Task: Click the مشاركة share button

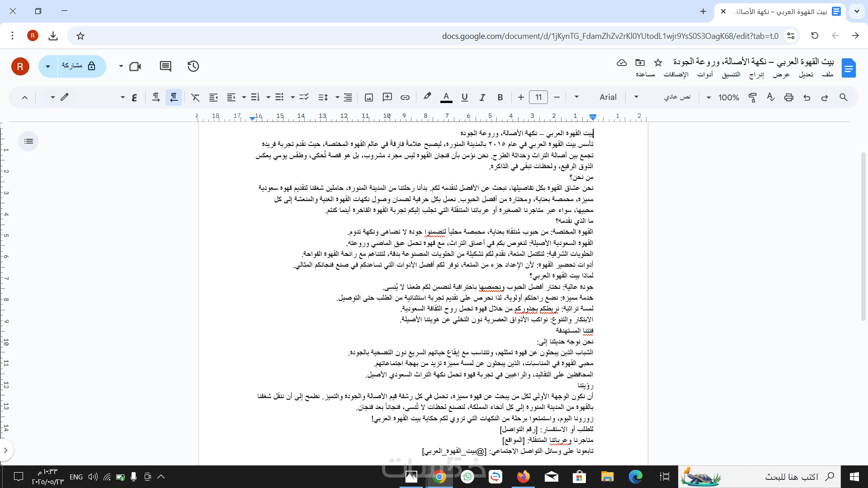Action: pos(79,66)
